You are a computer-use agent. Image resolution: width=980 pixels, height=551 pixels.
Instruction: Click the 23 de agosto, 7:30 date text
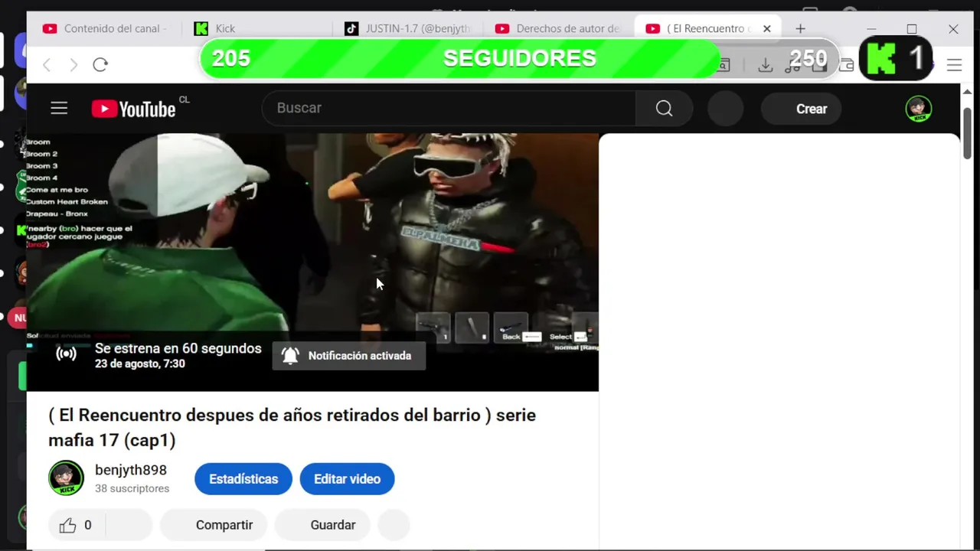pyautogui.click(x=140, y=364)
